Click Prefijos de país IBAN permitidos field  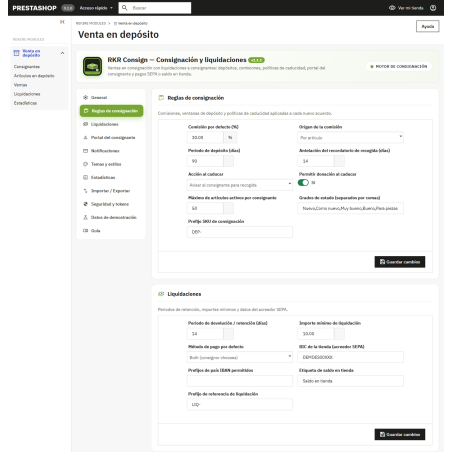(x=240, y=381)
